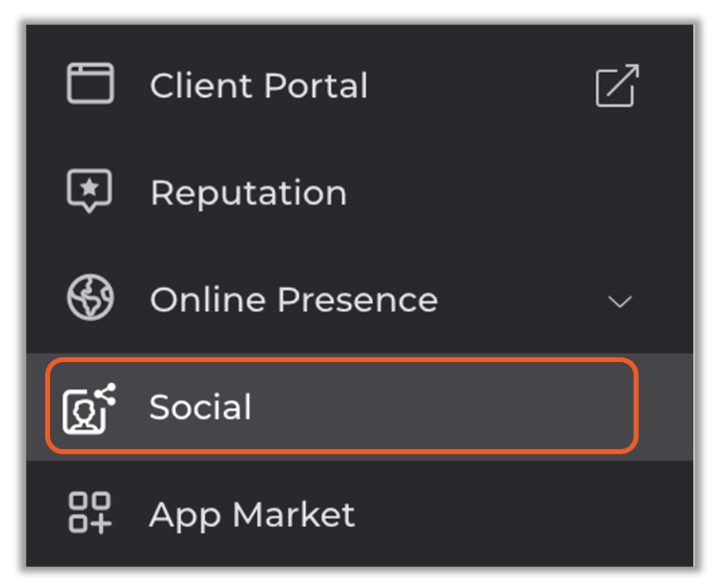Expand Online Presence with the chevron arrow
The image size is (715, 588).
[620, 301]
